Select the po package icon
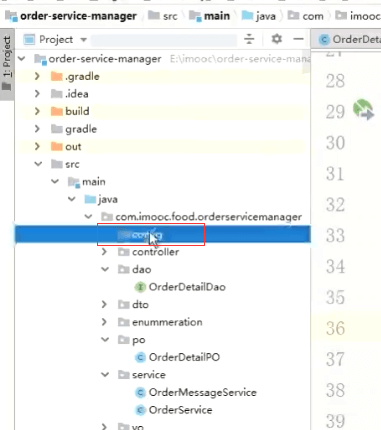This screenshot has width=381, height=430. point(124,340)
